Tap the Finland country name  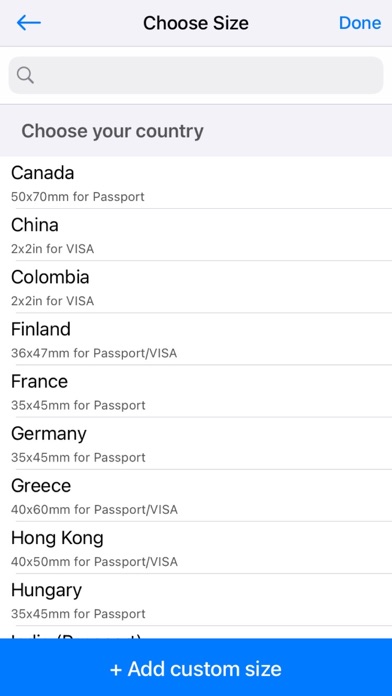pyautogui.click(x=41, y=329)
